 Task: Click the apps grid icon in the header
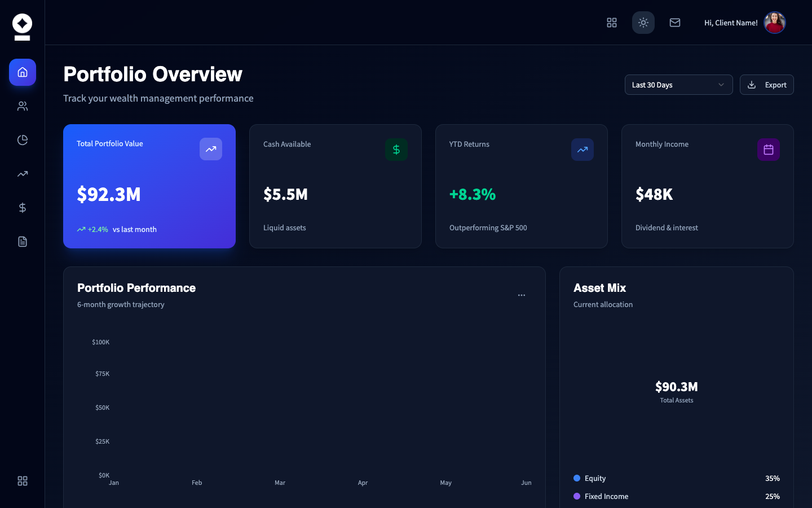(612, 23)
